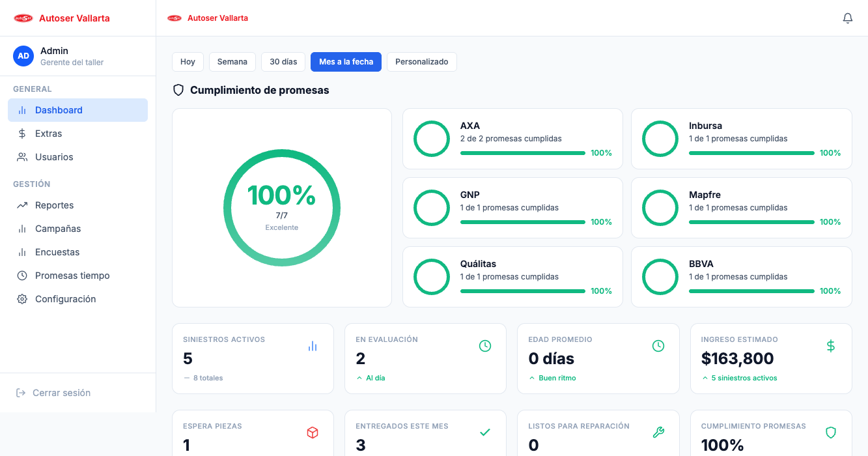Viewport: 868px width, 456px height.
Task: Choose the Personalizado date range
Action: coord(422,62)
